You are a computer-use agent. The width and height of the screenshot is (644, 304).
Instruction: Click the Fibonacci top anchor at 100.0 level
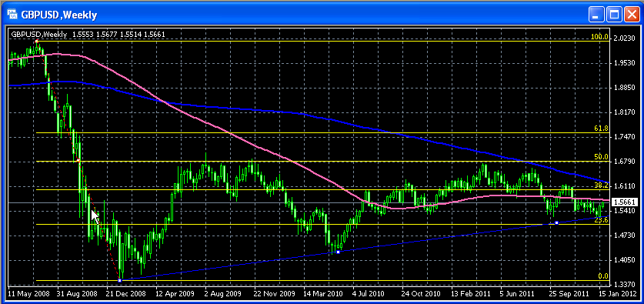[x=37, y=41]
